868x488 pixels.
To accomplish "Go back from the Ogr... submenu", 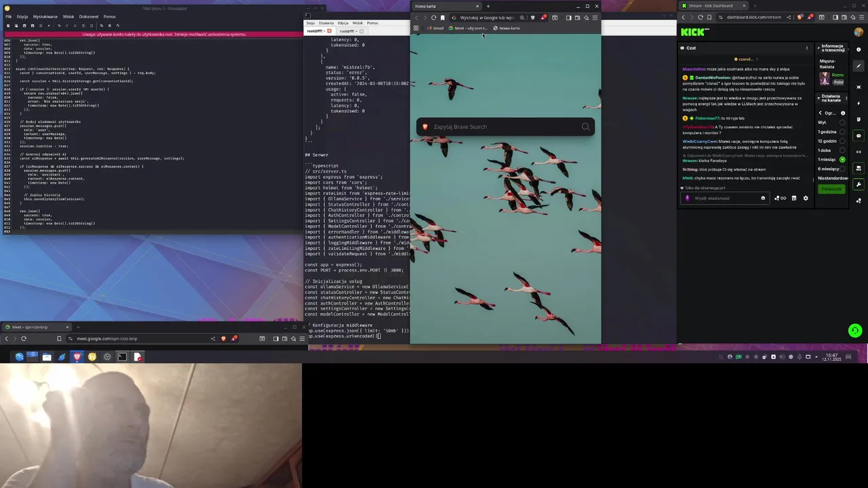I will 820,113.
